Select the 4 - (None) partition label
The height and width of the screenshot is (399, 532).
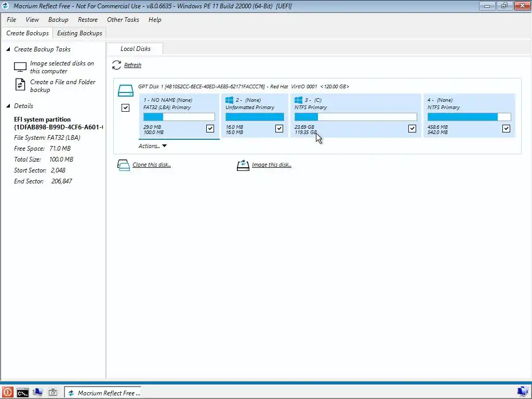coord(440,100)
